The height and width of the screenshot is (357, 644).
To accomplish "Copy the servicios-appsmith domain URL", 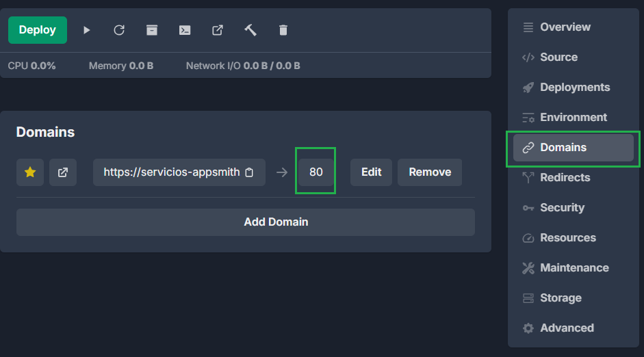I will pyautogui.click(x=249, y=172).
